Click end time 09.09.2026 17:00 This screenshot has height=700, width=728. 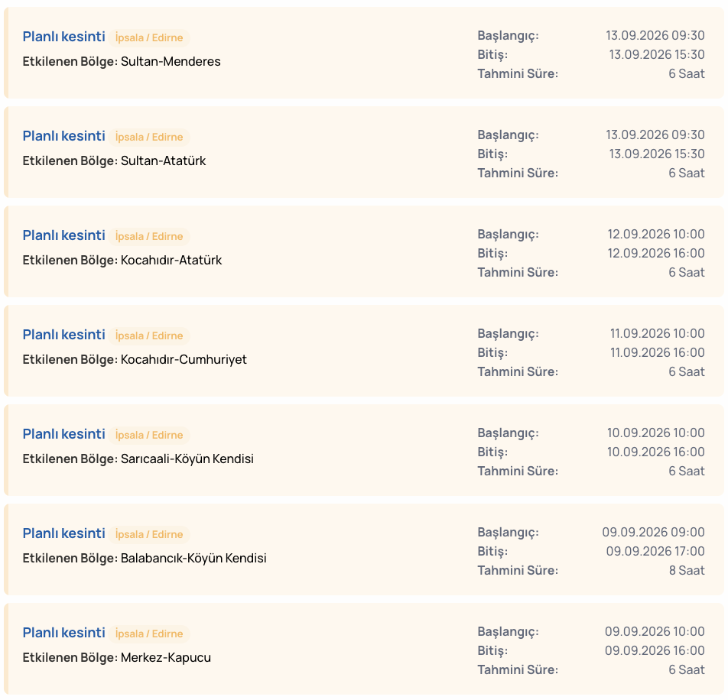point(655,551)
